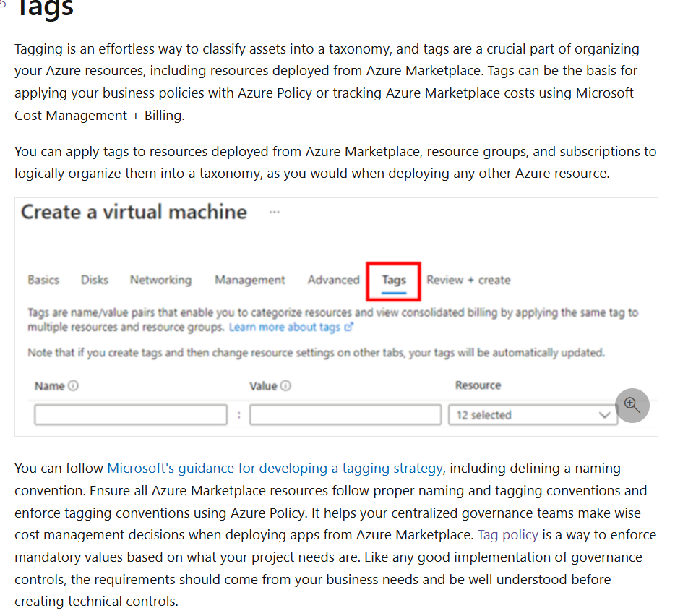Screen dimensions: 675x616
Task: Click inside the tag Name input field
Action: pos(130,414)
